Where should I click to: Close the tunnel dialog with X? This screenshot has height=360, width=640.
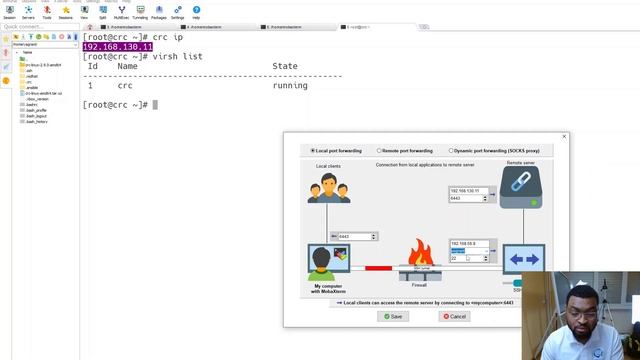(564, 136)
